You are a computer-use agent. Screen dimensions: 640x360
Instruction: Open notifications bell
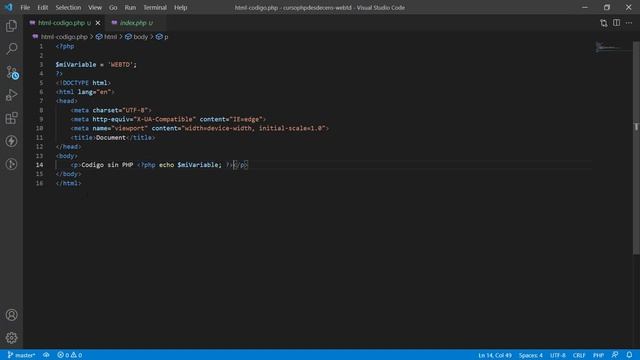tap(629, 355)
